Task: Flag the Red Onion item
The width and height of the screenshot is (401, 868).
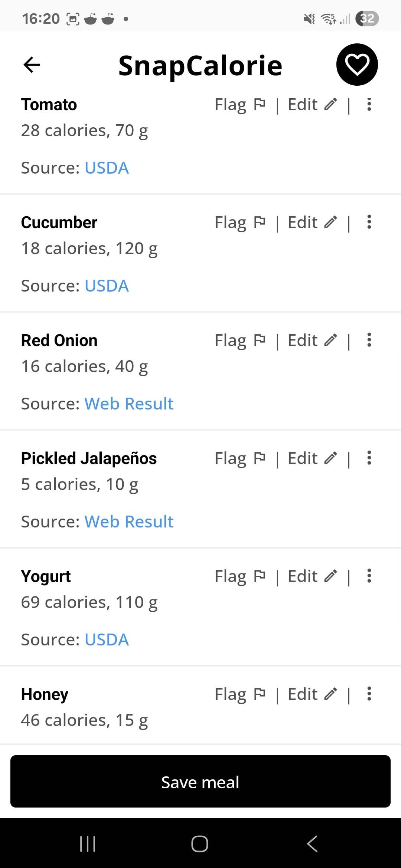Action: click(x=240, y=341)
